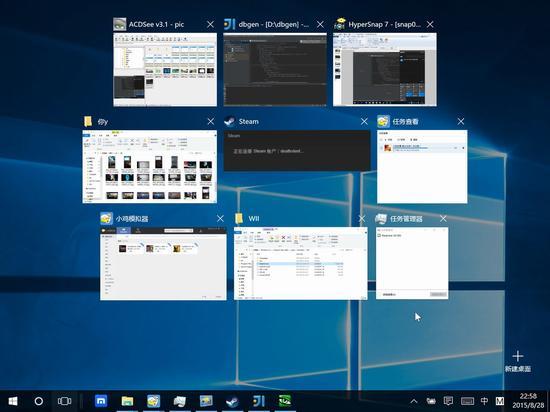Screen dimensions: 550x412
Task: Select the HyperSnap 7 window thumbnail
Action: (385, 69)
